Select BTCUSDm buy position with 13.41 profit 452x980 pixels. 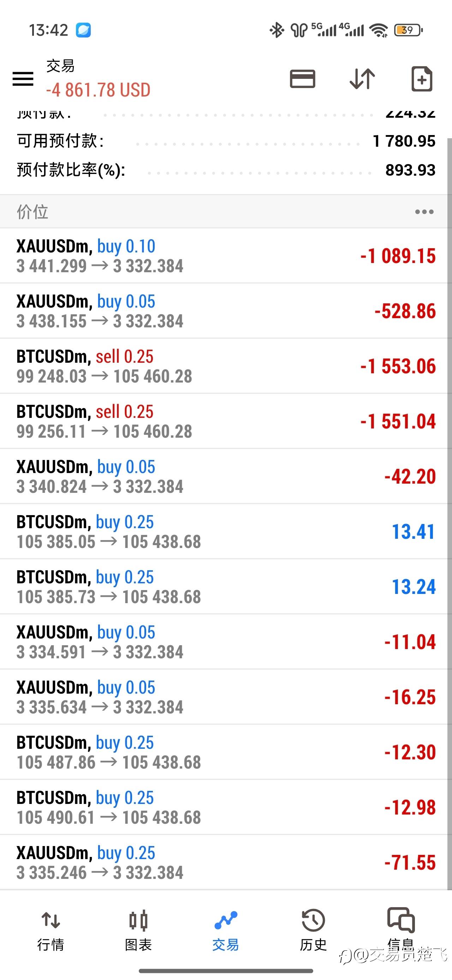(226, 531)
